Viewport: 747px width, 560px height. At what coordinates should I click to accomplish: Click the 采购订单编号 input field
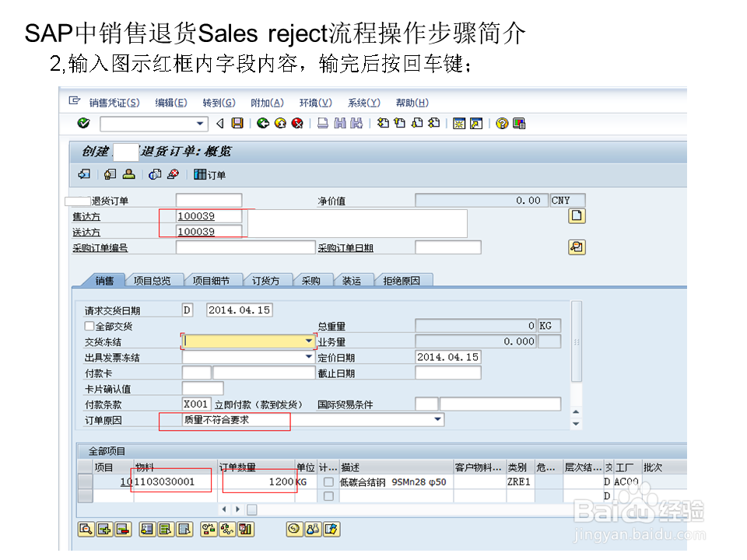[246, 247]
